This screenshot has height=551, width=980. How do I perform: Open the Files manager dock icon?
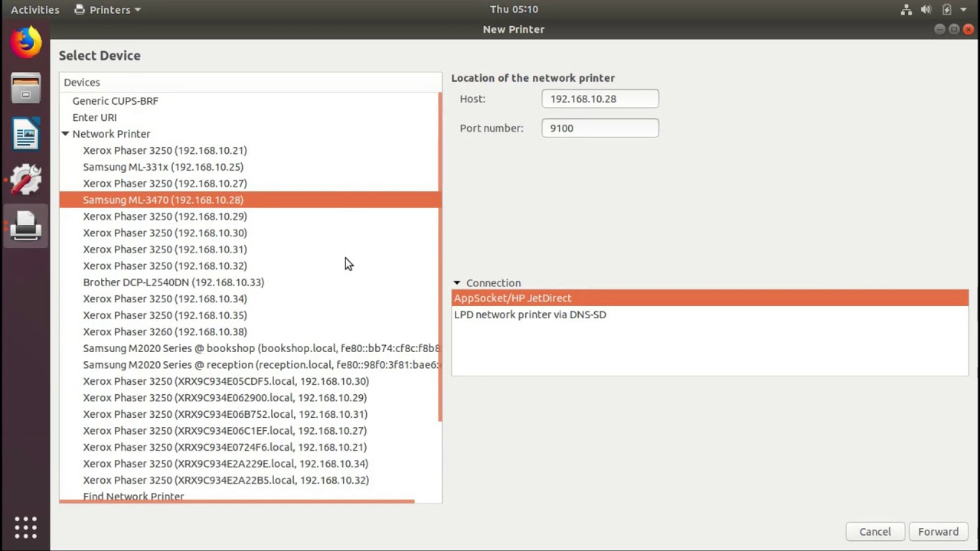coord(25,89)
